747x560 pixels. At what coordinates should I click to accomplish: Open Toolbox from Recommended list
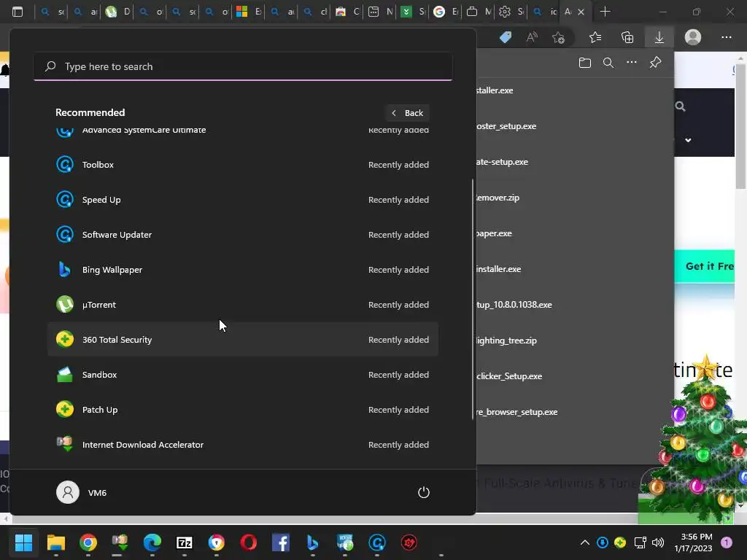coord(242,165)
